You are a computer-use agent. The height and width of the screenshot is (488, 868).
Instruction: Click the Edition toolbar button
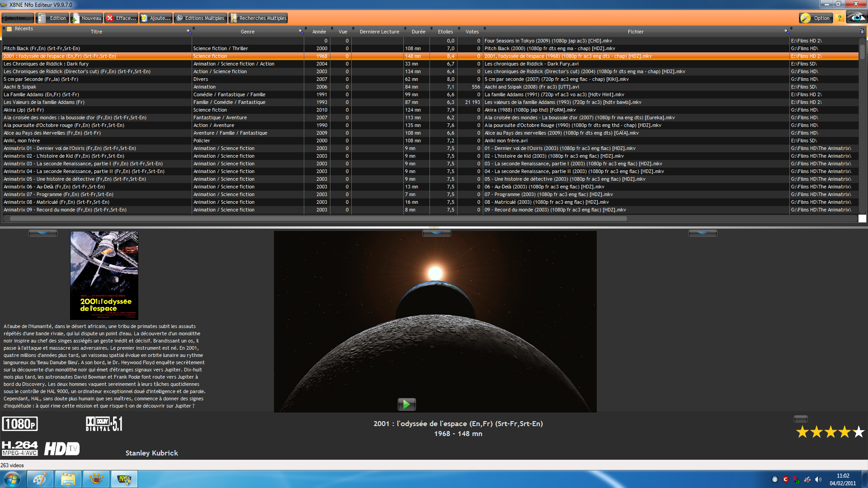[52, 18]
